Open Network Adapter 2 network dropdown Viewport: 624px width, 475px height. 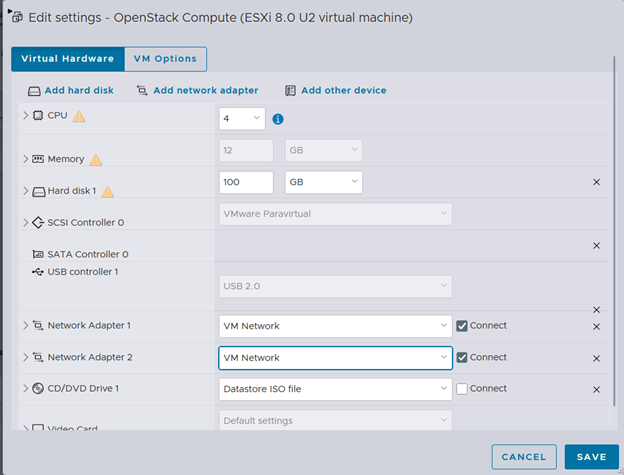[335, 358]
